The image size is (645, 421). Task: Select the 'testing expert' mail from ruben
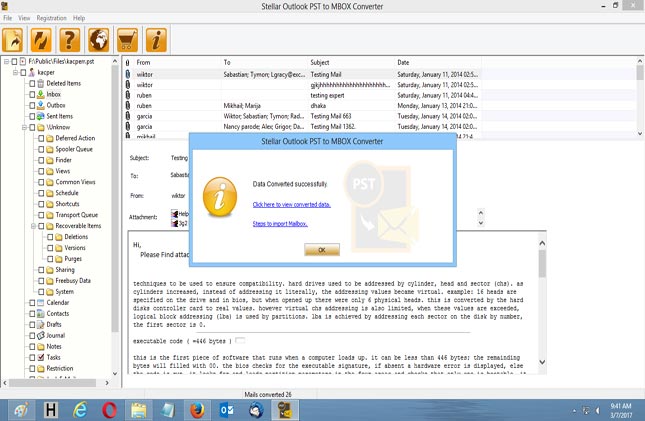(x=302, y=95)
